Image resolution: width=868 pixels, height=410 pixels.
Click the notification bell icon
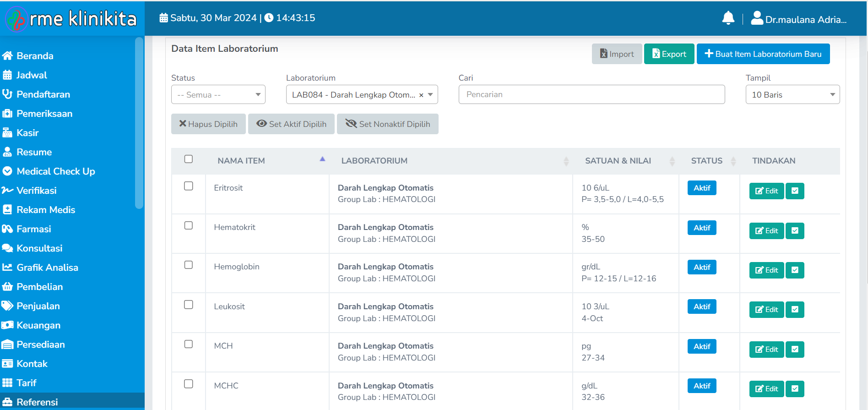(728, 18)
